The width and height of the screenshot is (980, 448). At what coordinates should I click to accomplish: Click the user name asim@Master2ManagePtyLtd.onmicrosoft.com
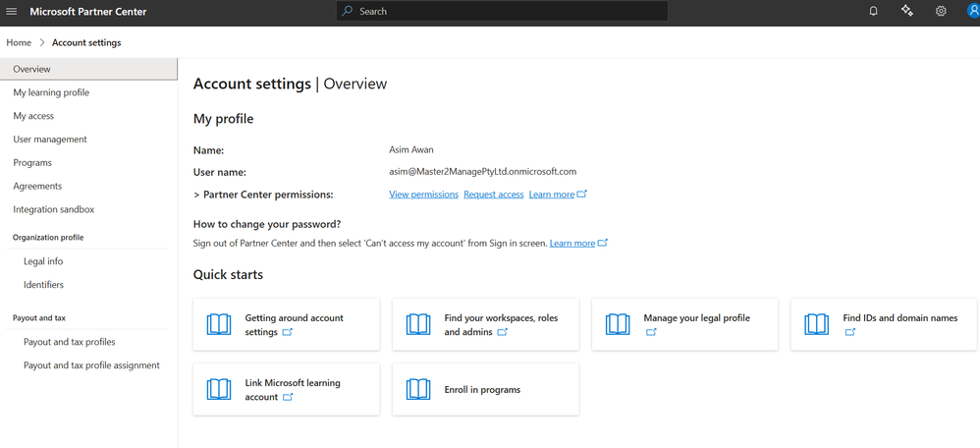482,171
